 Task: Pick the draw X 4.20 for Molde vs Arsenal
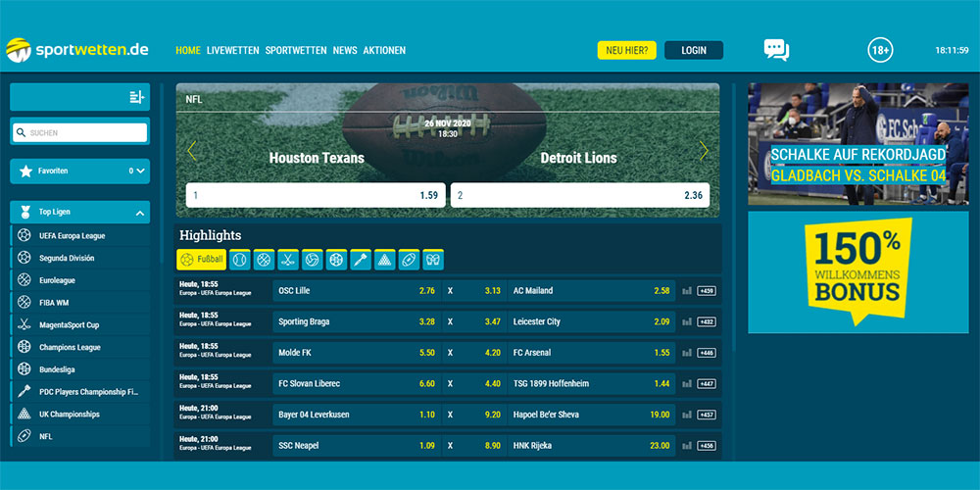[x=473, y=353]
